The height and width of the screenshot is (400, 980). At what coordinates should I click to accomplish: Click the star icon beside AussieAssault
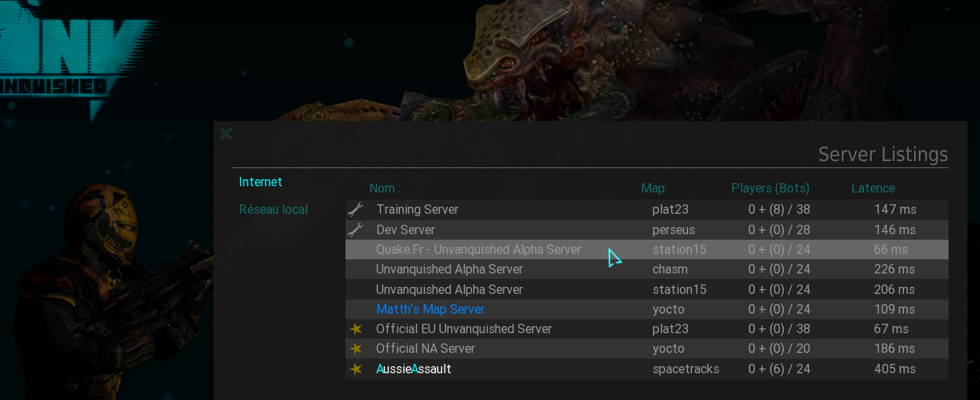click(356, 369)
